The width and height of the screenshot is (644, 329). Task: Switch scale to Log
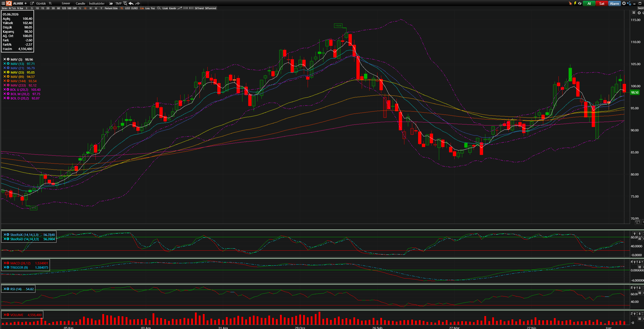pos(147,8)
